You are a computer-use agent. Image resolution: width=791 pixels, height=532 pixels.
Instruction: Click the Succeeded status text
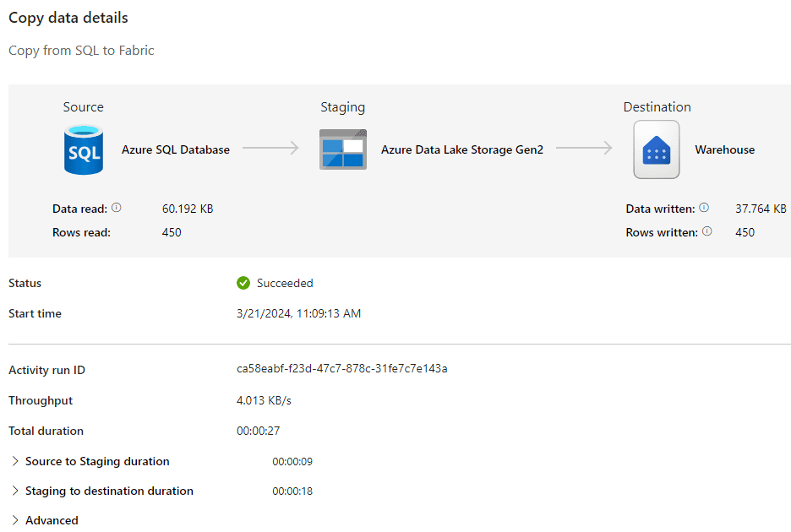point(285,283)
